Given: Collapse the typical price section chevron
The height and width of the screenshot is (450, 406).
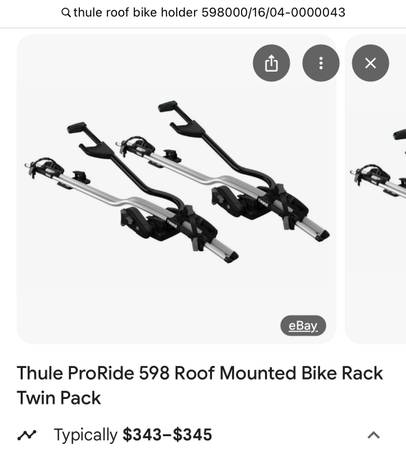Looking at the screenshot, I should pos(374,435).
